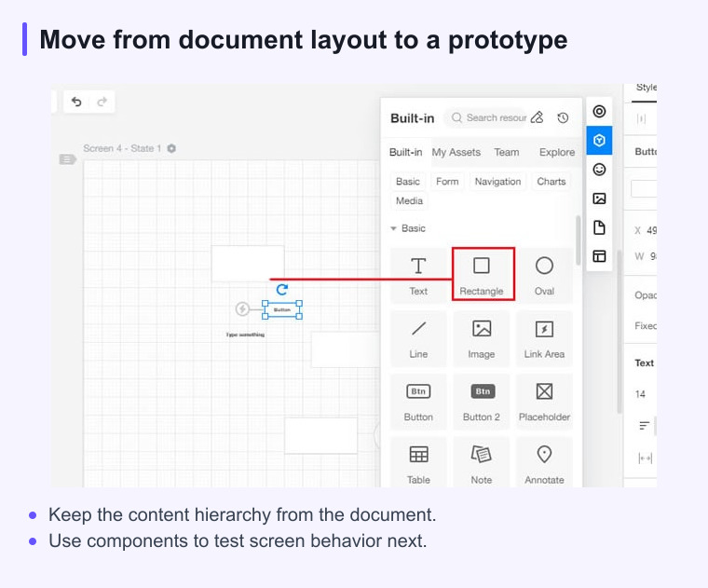Open the emoji icons sidebar panel
708x588 pixels.
pos(599,170)
